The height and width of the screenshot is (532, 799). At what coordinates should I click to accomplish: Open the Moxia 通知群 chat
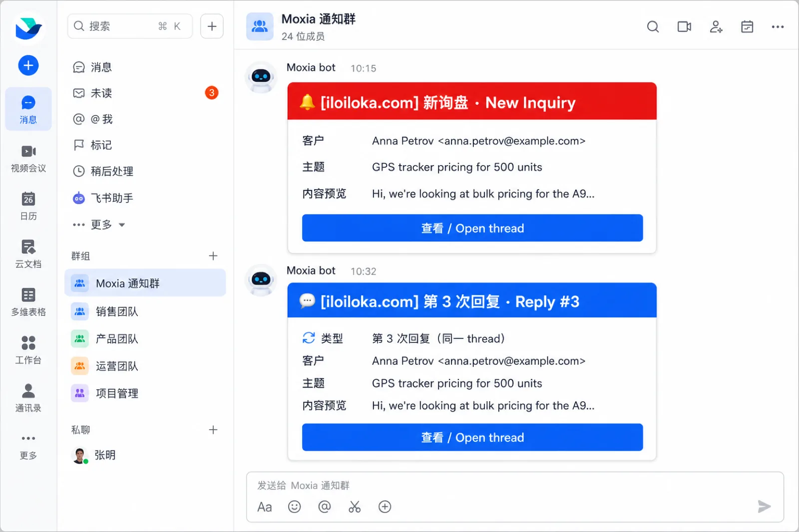point(145,283)
